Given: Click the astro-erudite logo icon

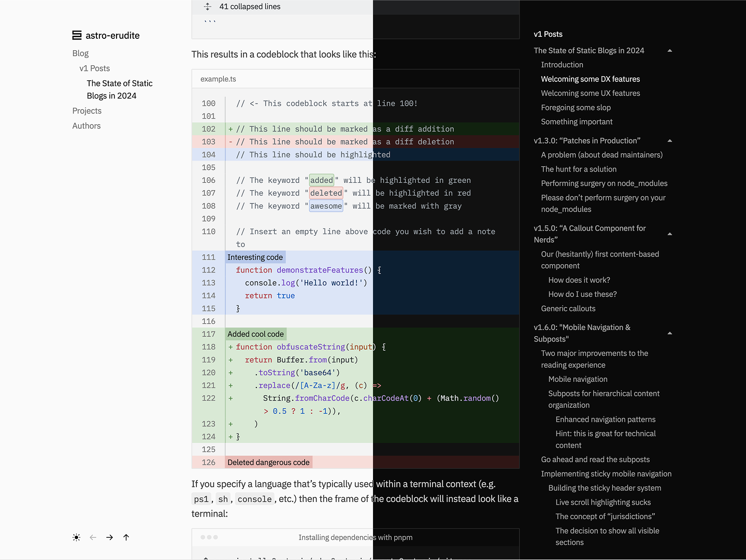Looking at the screenshot, I should 77,35.
